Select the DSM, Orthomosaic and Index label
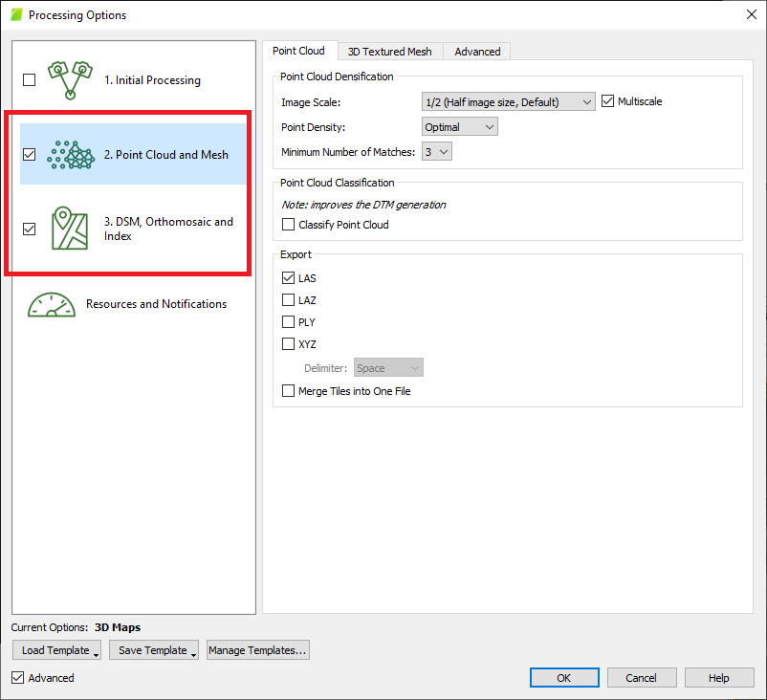 pos(168,229)
